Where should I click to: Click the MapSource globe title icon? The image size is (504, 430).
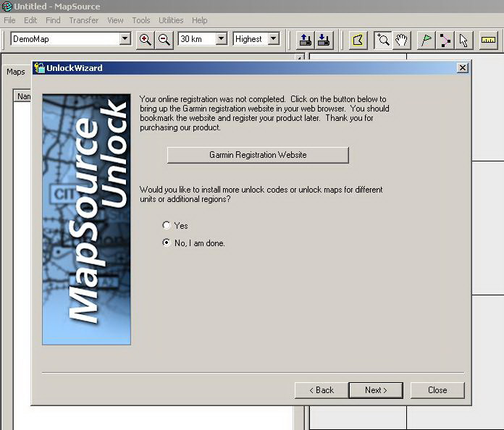point(7,7)
